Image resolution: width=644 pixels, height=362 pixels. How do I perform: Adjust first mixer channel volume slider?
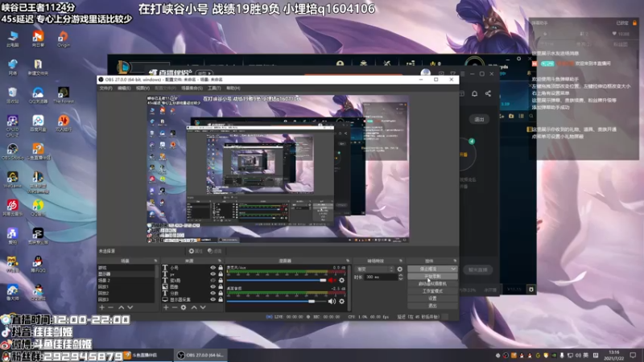pos(276,280)
